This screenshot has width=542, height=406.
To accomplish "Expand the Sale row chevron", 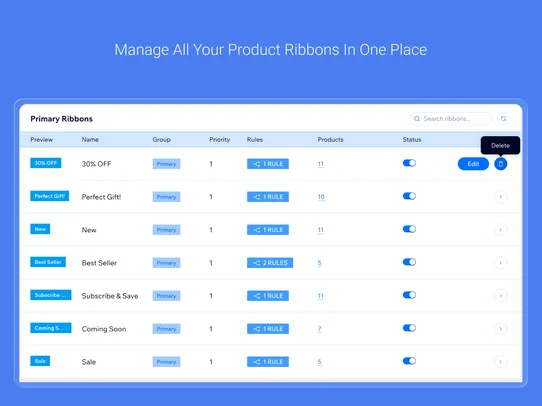I will [x=501, y=362].
